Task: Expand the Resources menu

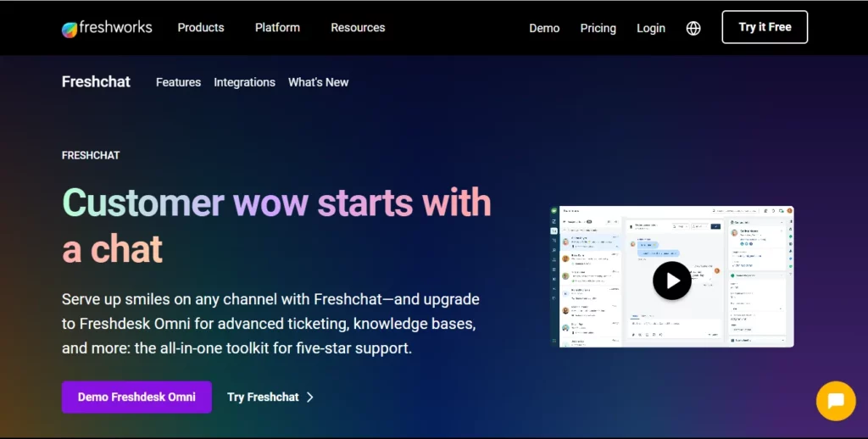Action: (358, 27)
